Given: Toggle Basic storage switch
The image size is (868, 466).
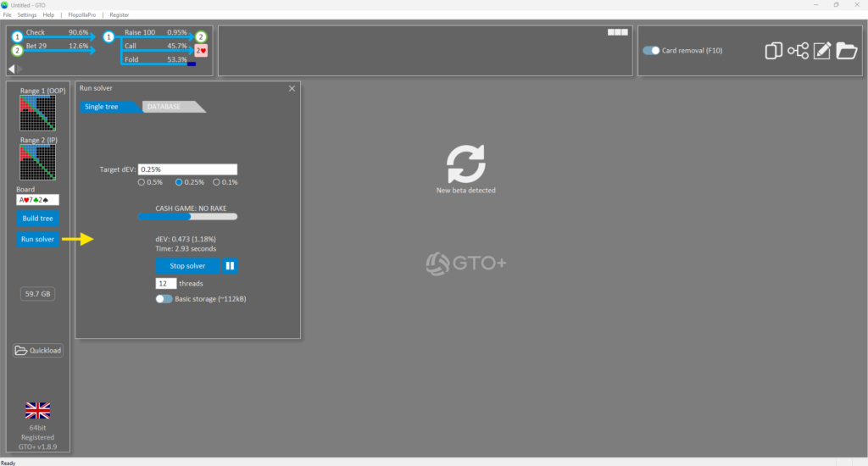Looking at the screenshot, I should [x=164, y=299].
